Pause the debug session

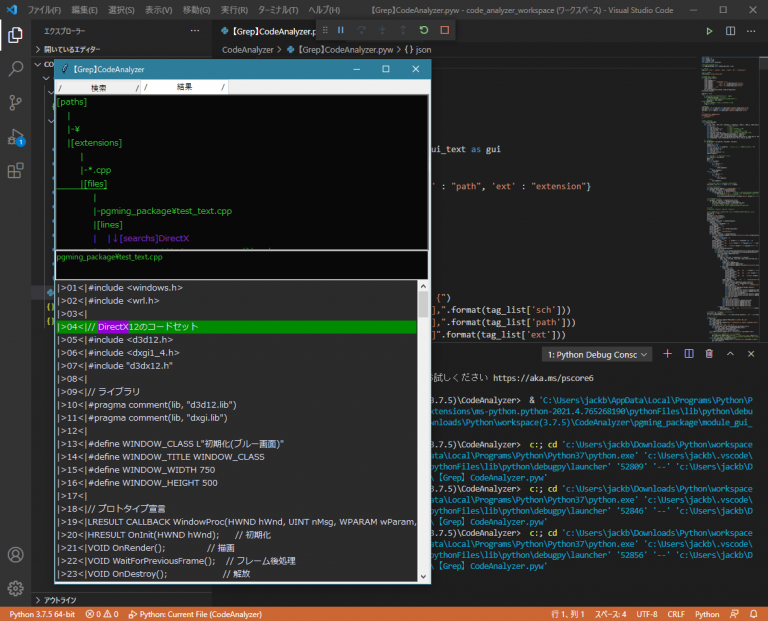click(x=341, y=31)
